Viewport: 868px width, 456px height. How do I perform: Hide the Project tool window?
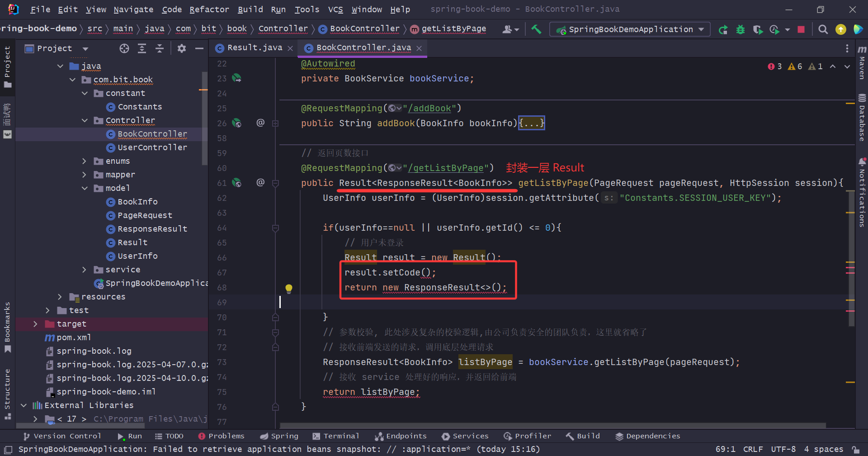pos(199,48)
